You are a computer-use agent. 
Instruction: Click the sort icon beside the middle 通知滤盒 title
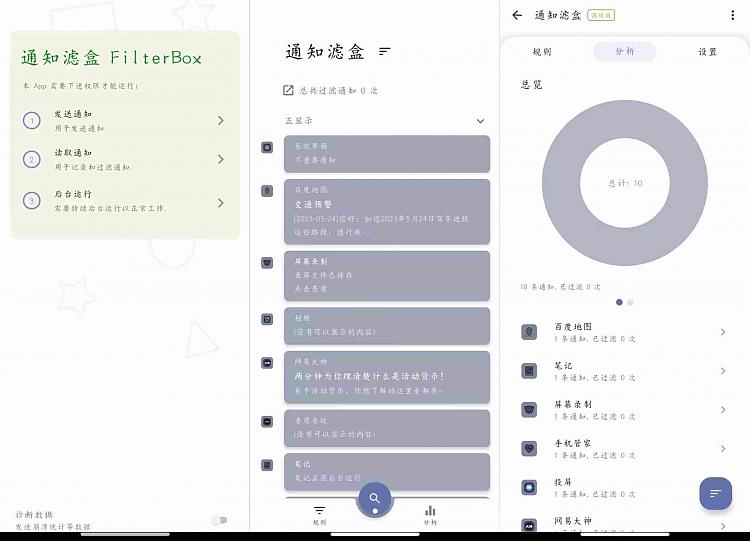tap(385, 51)
